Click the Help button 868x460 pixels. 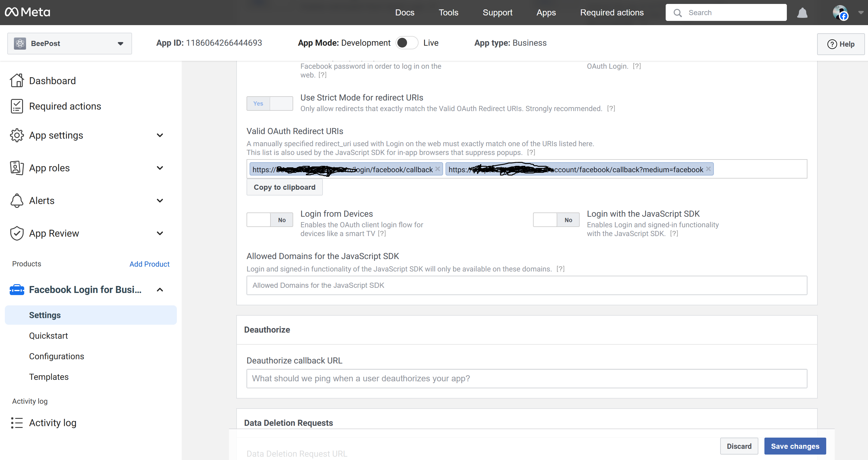tap(841, 44)
